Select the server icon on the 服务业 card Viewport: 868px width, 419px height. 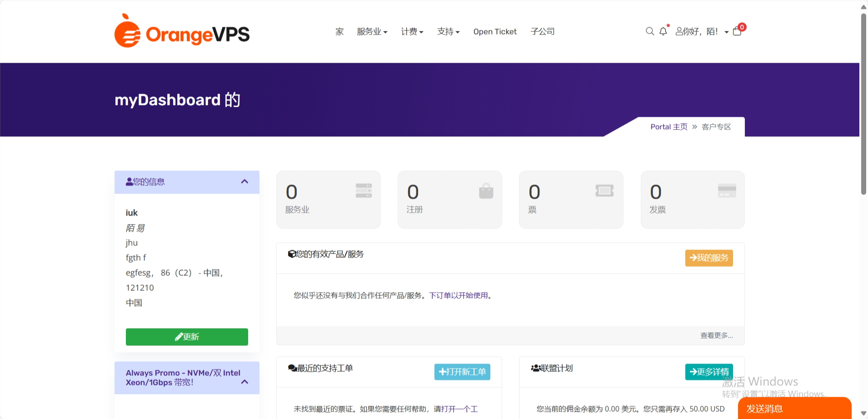click(363, 190)
